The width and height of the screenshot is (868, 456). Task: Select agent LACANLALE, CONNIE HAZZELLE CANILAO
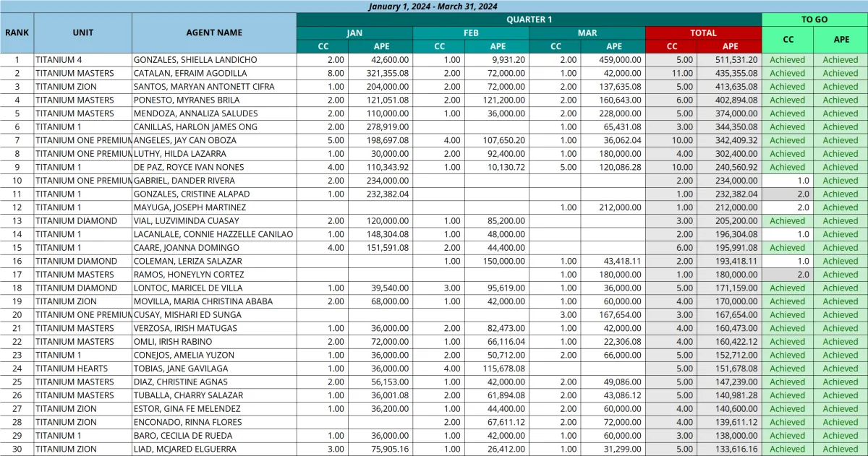[x=213, y=234]
